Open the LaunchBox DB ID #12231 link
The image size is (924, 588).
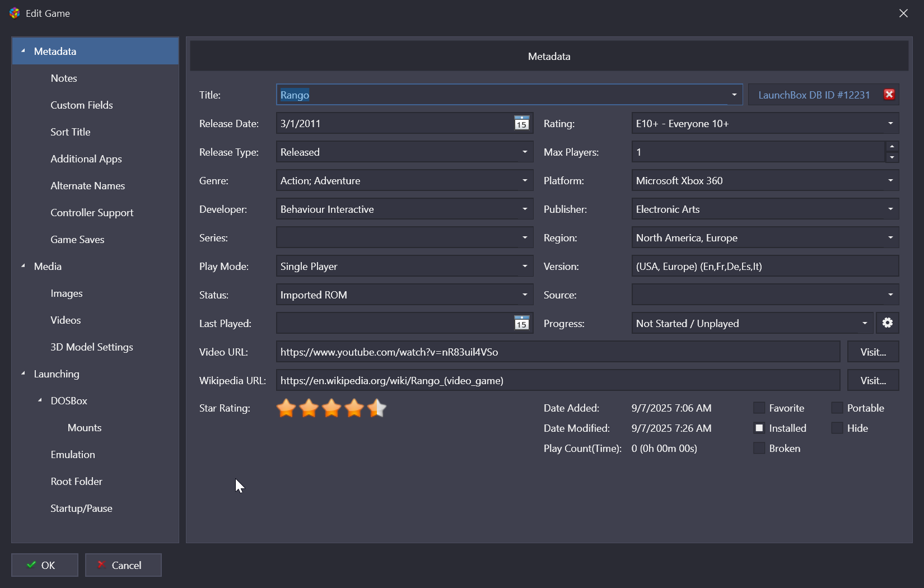tap(814, 95)
